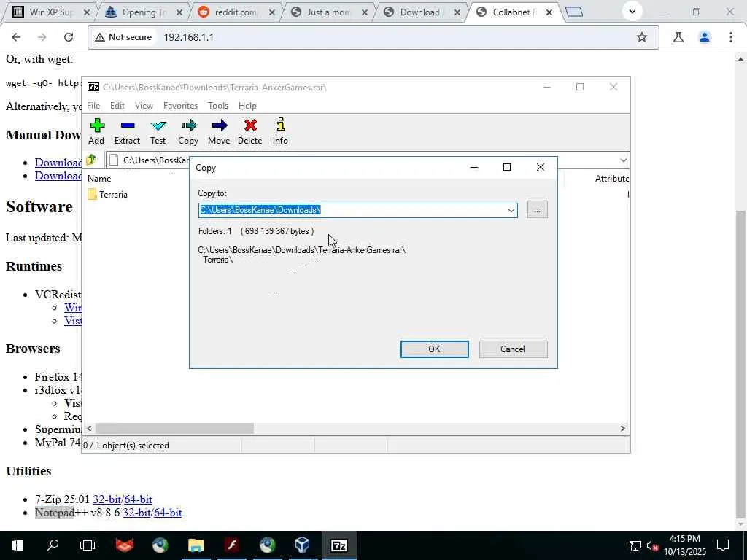Reload the page with refresh icon
747x560 pixels.
[69, 37]
